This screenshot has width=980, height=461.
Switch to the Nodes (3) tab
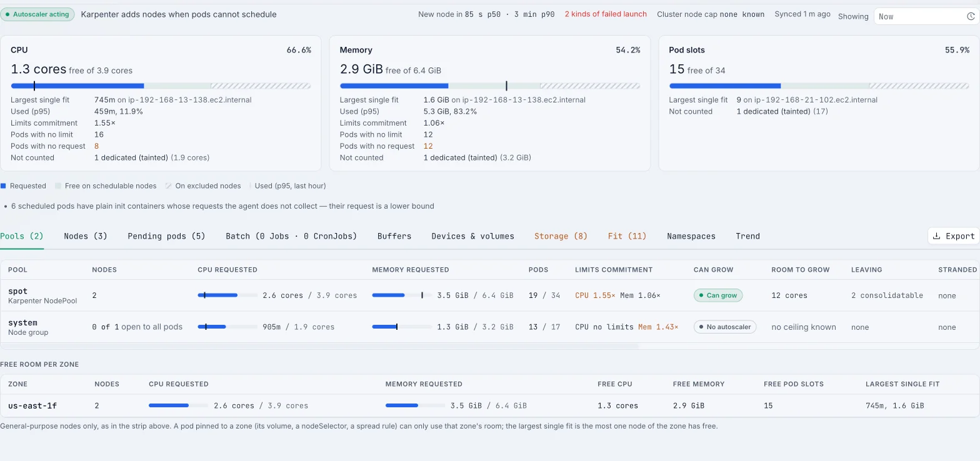[x=86, y=236]
